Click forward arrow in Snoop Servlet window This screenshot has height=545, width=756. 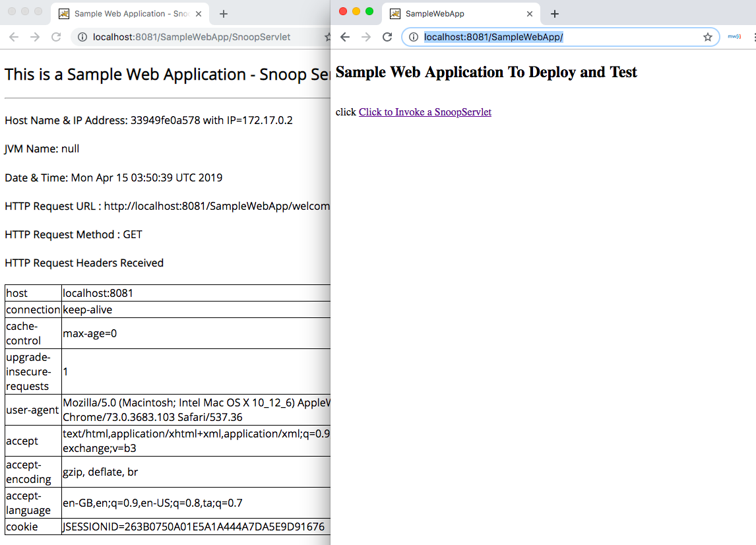click(x=35, y=37)
